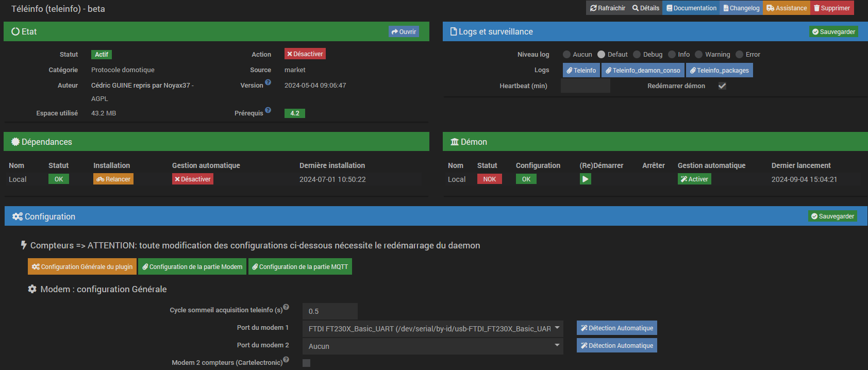The width and height of the screenshot is (868, 370).
Task: Open the Configuration de la partie Modem tab
Action: [192, 266]
